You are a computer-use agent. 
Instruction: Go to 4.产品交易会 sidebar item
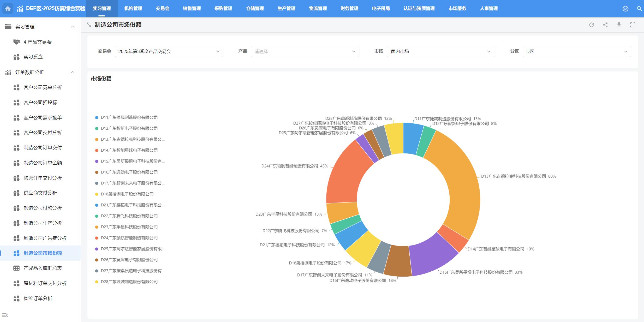[x=37, y=42]
